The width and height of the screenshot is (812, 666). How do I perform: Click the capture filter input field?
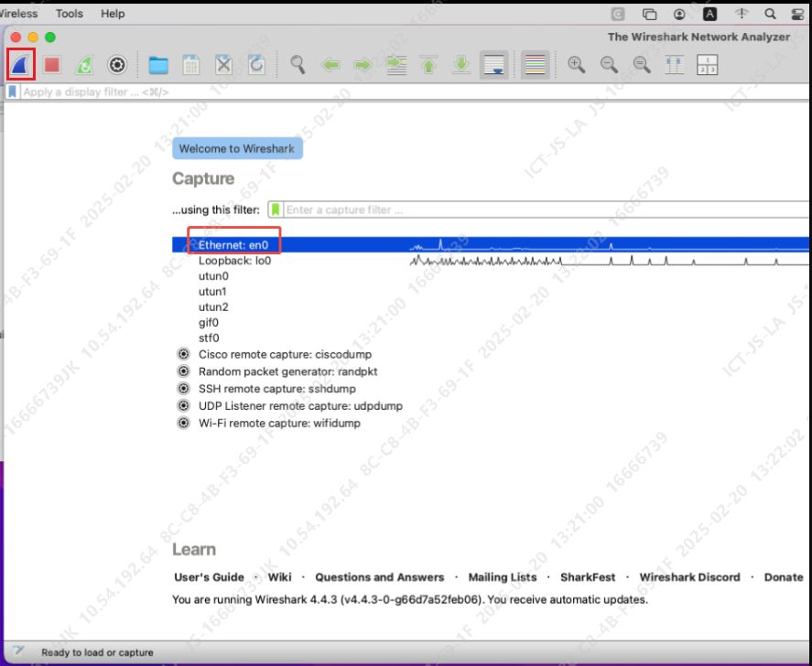coord(540,209)
